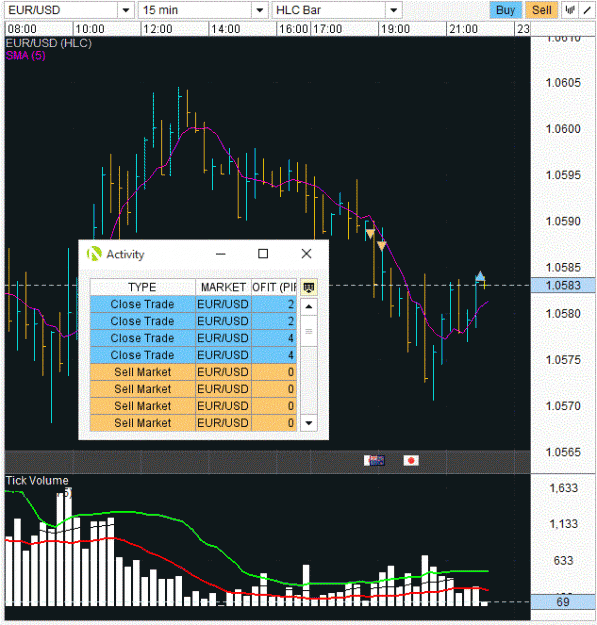Click the 21:00 time axis label
Screen dimensions: 597x625
point(463,29)
